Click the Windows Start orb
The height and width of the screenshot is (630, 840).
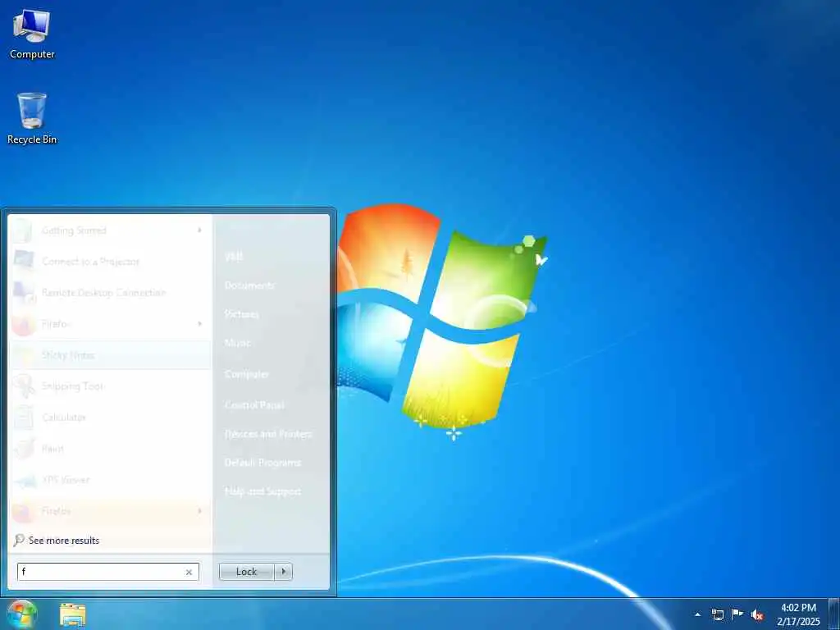[21, 614]
